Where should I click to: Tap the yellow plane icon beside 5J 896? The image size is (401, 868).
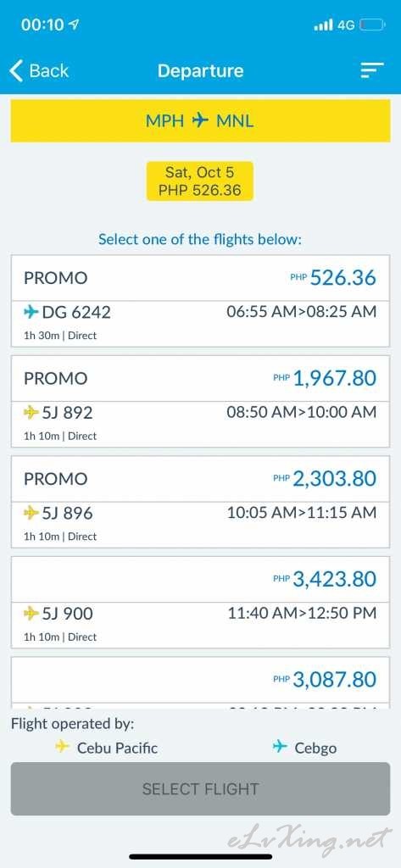[x=31, y=513]
